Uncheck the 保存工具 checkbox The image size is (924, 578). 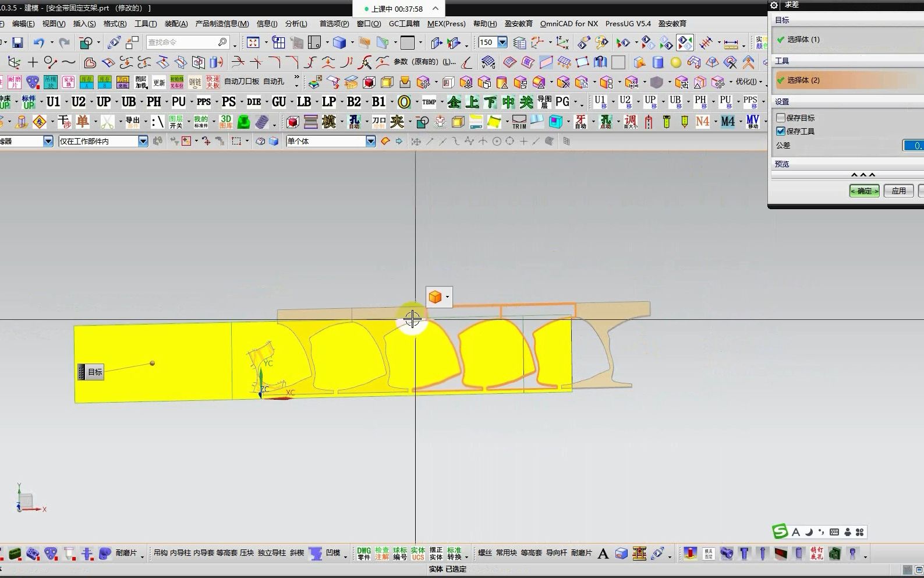click(x=781, y=131)
